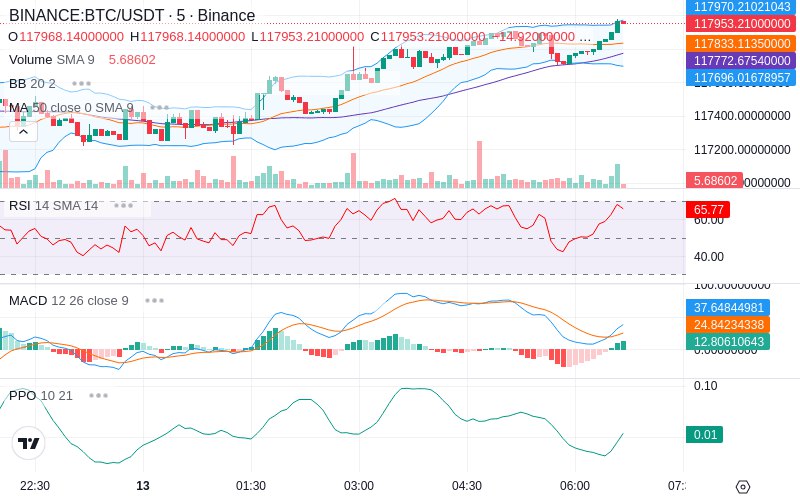Image resolution: width=800 pixels, height=500 pixels.
Task: Click the 03:00 time axis label
Action: click(x=359, y=486)
